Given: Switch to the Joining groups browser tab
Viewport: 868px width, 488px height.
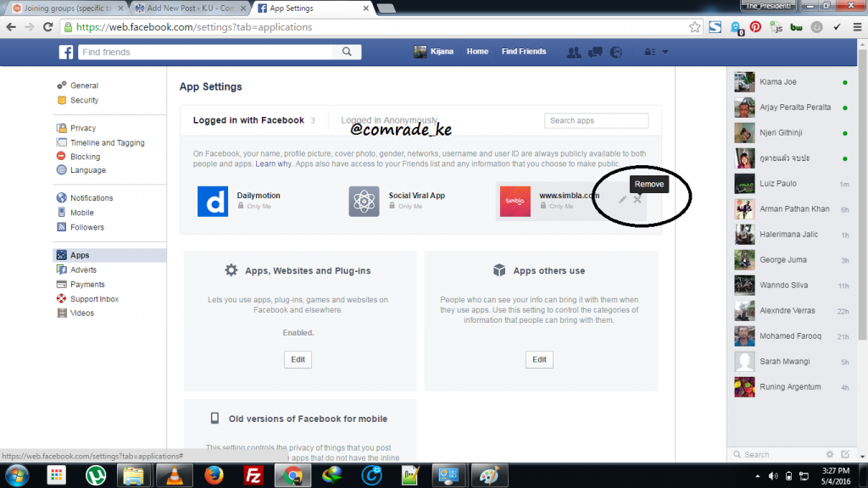Looking at the screenshot, I should click(66, 8).
